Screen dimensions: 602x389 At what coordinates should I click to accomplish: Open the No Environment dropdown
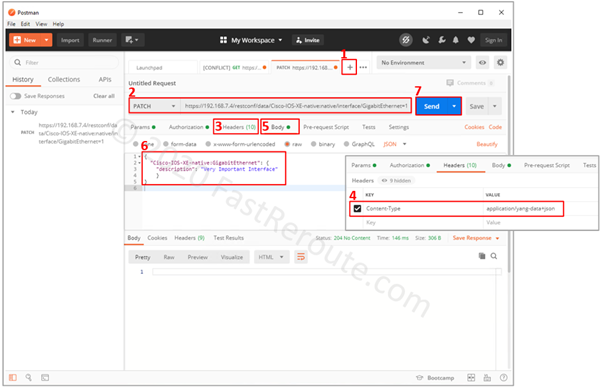(x=424, y=63)
